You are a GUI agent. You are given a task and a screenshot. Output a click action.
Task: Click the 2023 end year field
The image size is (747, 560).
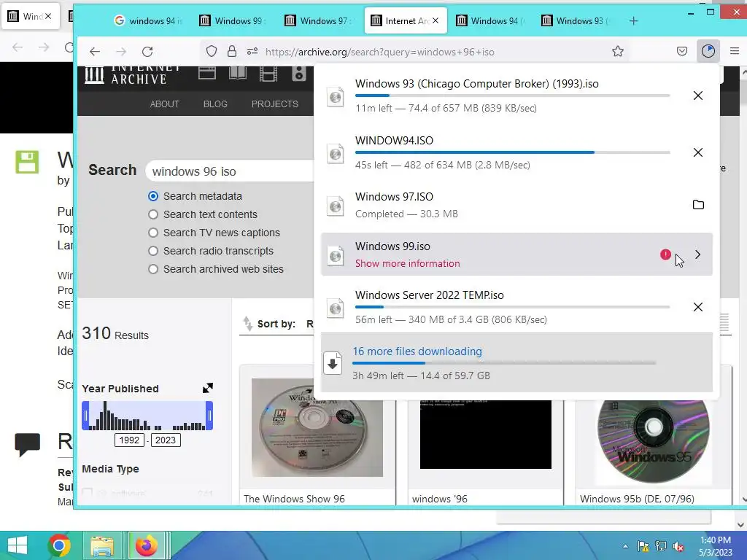(166, 440)
